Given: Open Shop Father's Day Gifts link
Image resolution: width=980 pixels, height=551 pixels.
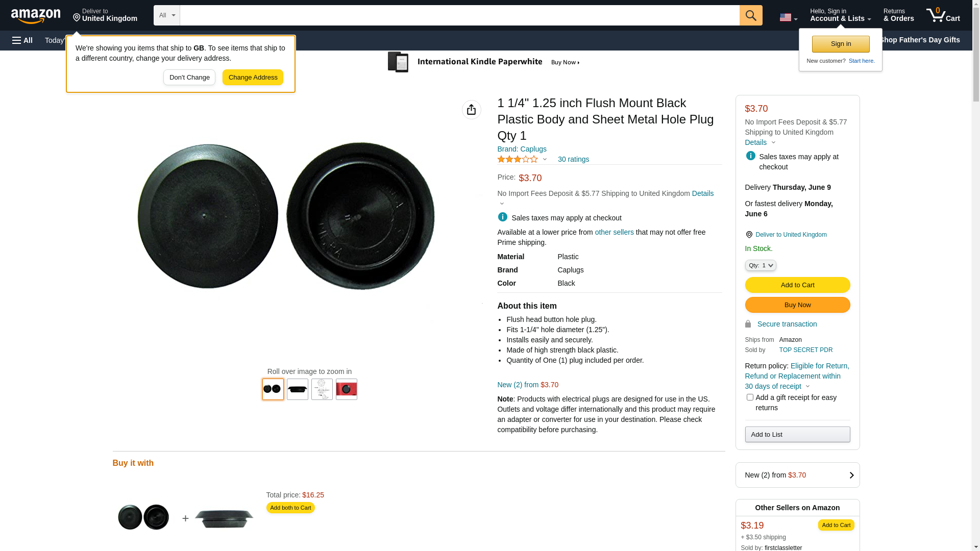Looking at the screenshot, I should click(919, 40).
